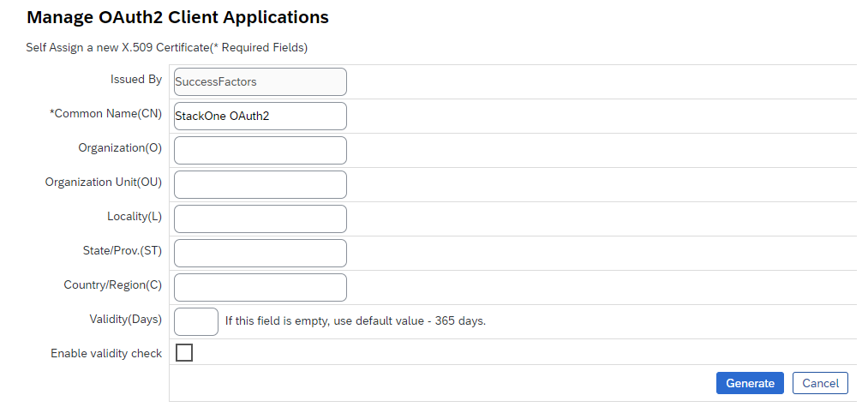Click the "Organization Unit(OU)" label
Screen dimensions: 868x419
pos(104,183)
